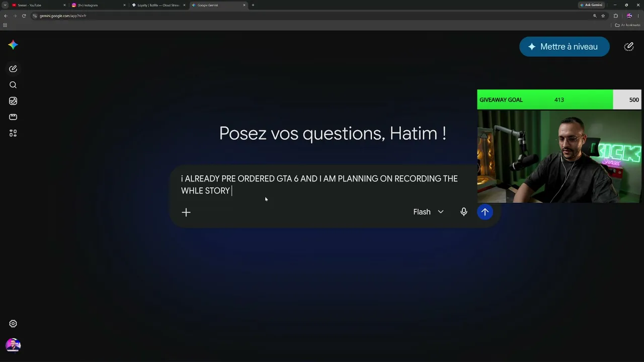
Task: Expand the Flash model selector
Action: (x=428, y=212)
